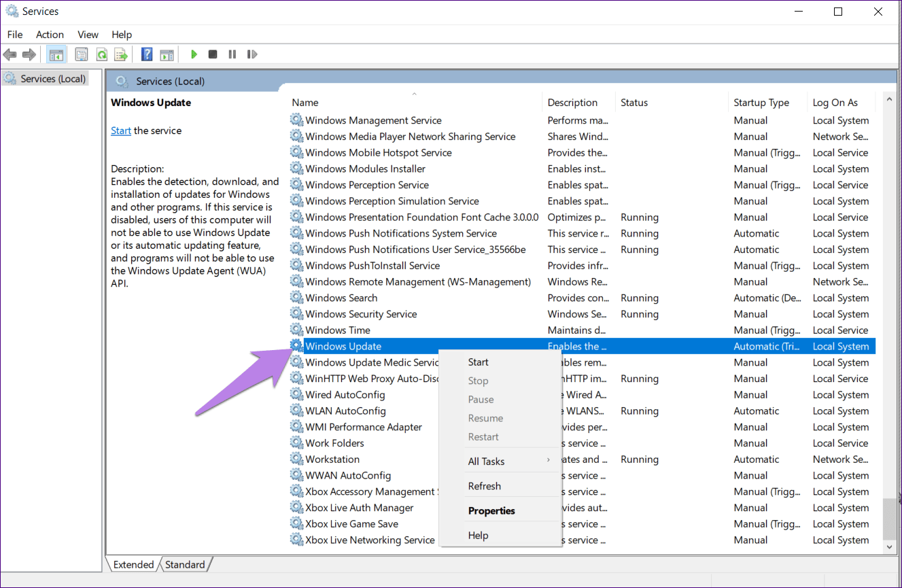Toggle Show/Hide Console Tree toolbar icon
902x588 pixels.
tap(56, 54)
